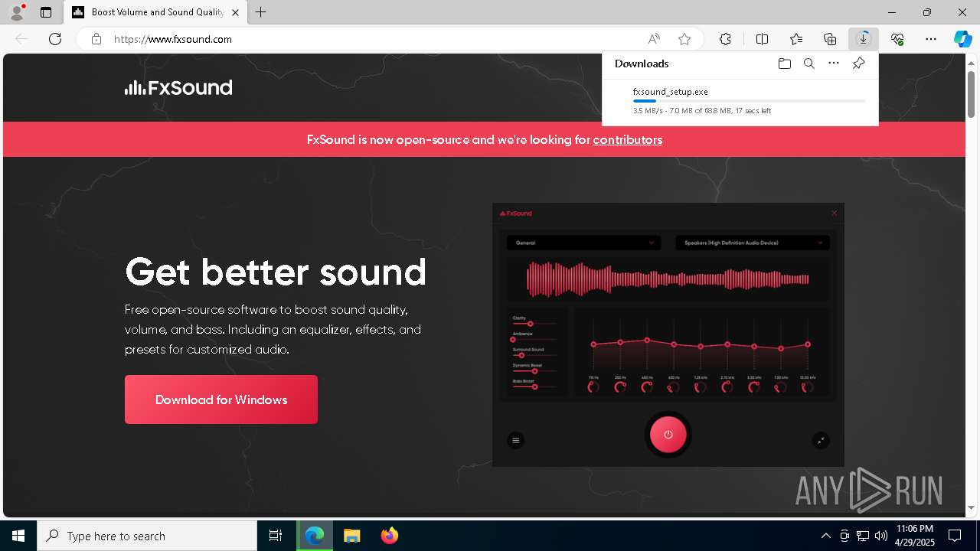Open the volume control in system tray

tap(881, 536)
